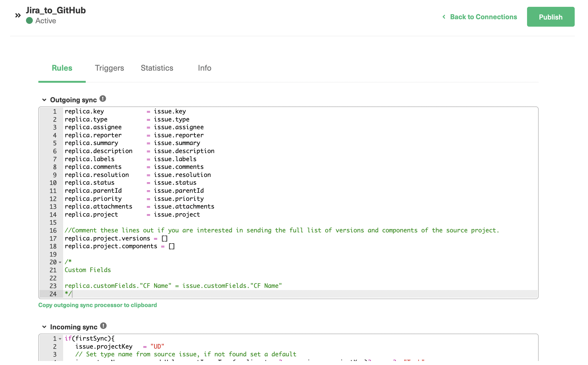Screen dimensions: 588x365
Task: Click the green comment line about versions
Action: coord(282,230)
